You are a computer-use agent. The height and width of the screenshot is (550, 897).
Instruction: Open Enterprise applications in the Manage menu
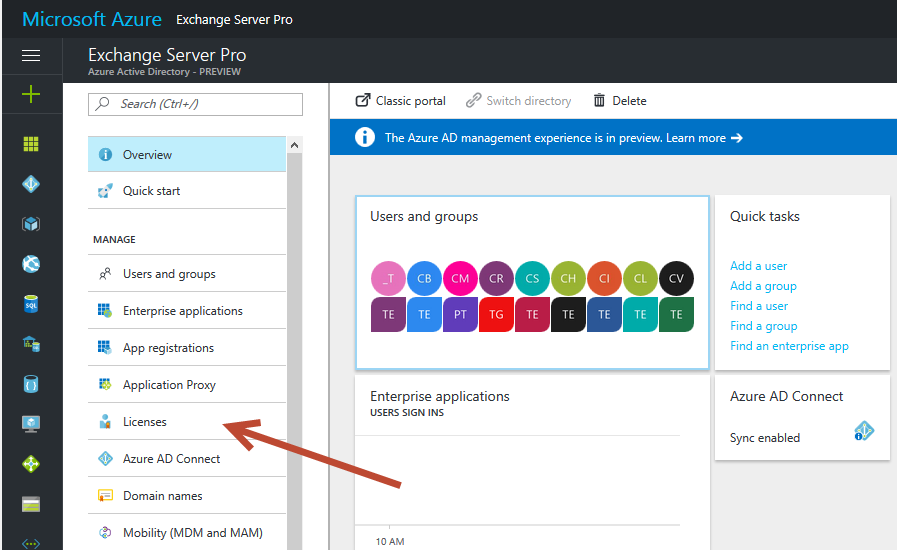[x=187, y=311]
